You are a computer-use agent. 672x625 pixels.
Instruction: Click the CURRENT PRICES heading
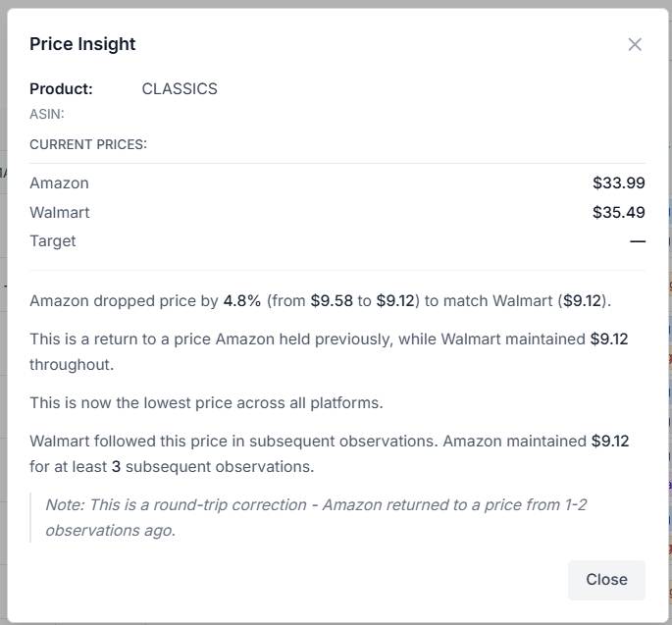[88, 144]
